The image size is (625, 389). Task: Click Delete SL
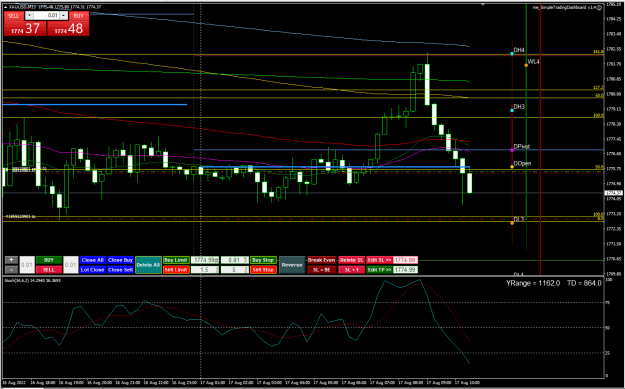pos(352,260)
